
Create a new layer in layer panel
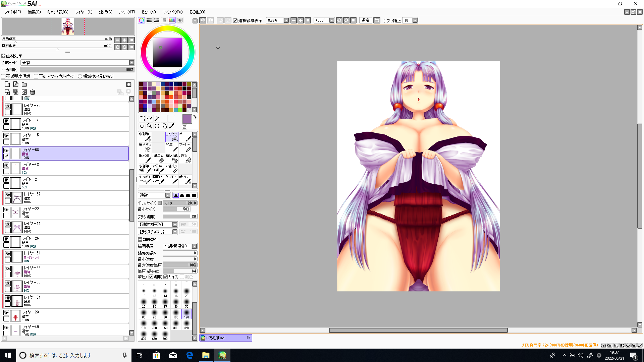pos(7,84)
